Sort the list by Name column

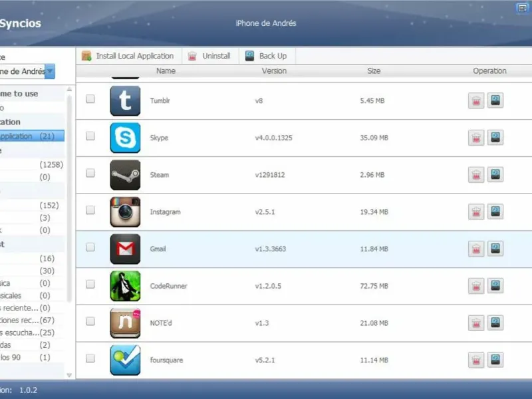pyautogui.click(x=166, y=71)
